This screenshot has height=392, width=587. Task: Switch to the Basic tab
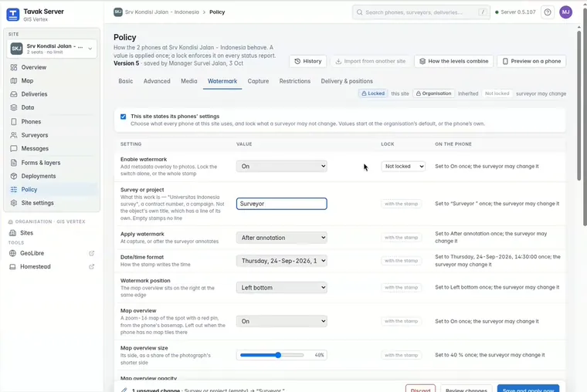(126, 81)
